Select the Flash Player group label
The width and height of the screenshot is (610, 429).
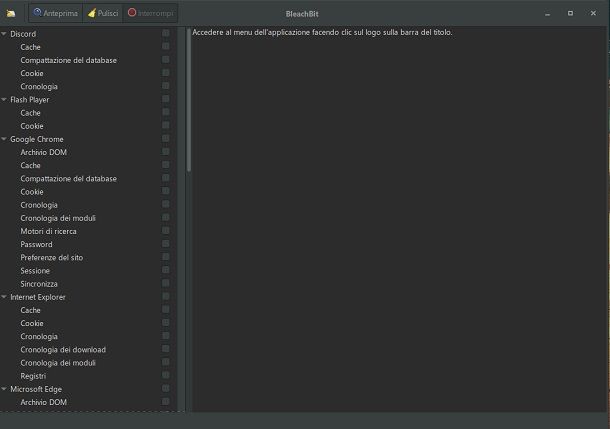tap(30, 100)
